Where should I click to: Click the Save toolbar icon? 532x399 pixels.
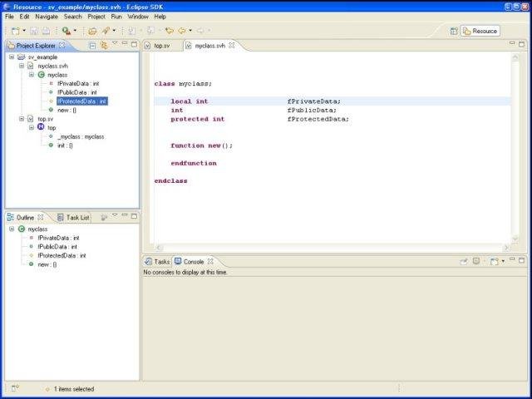[34, 31]
